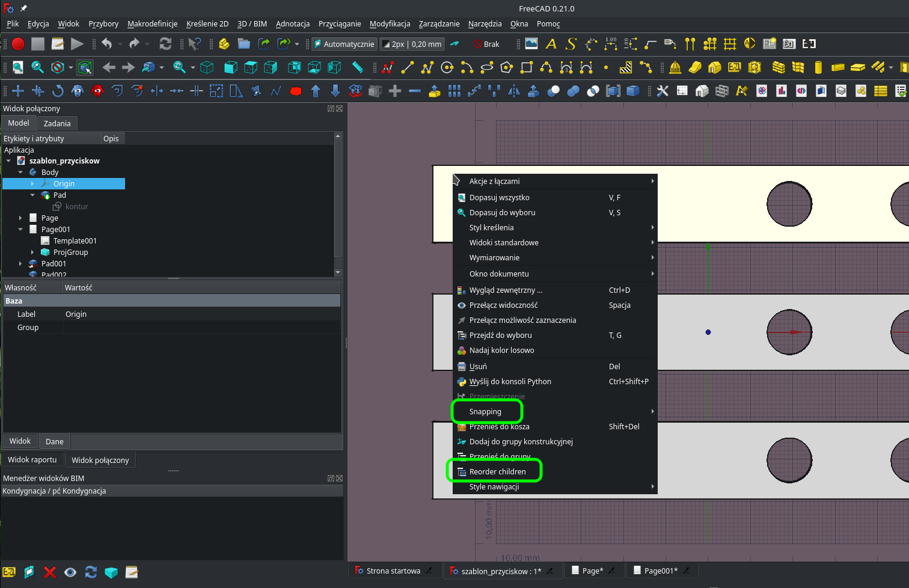This screenshot has height=588, width=909.
Task: Expand the Pad001 node in the model tree
Action: coord(20,263)
